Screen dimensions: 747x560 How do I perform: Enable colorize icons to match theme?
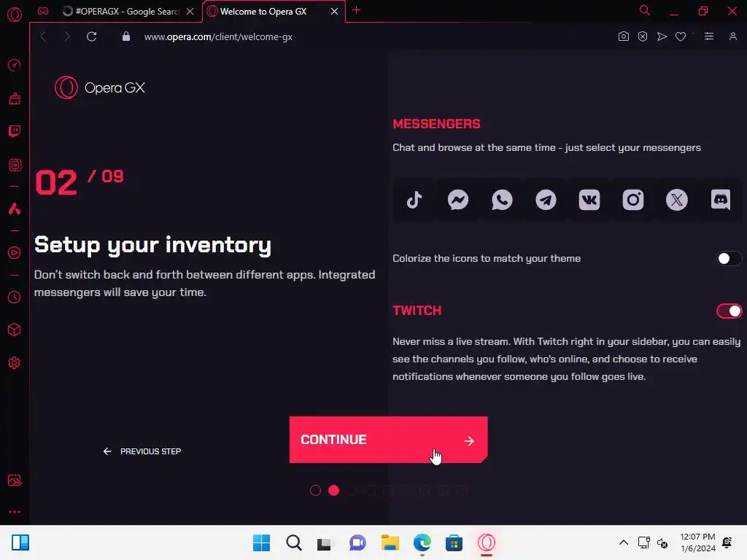pos(729,259)
